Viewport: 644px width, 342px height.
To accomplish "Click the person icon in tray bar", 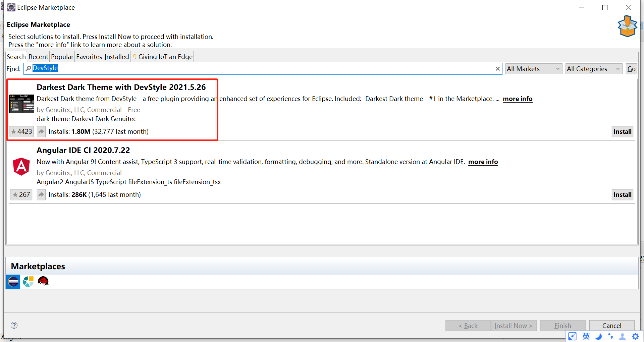I will click(x=623, y=336).
